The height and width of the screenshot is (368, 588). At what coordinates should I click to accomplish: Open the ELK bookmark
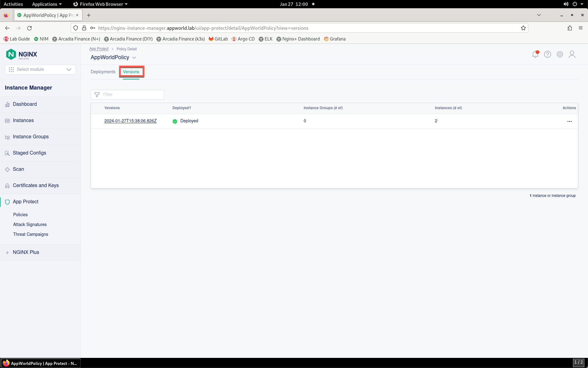[x=266, y=39]
